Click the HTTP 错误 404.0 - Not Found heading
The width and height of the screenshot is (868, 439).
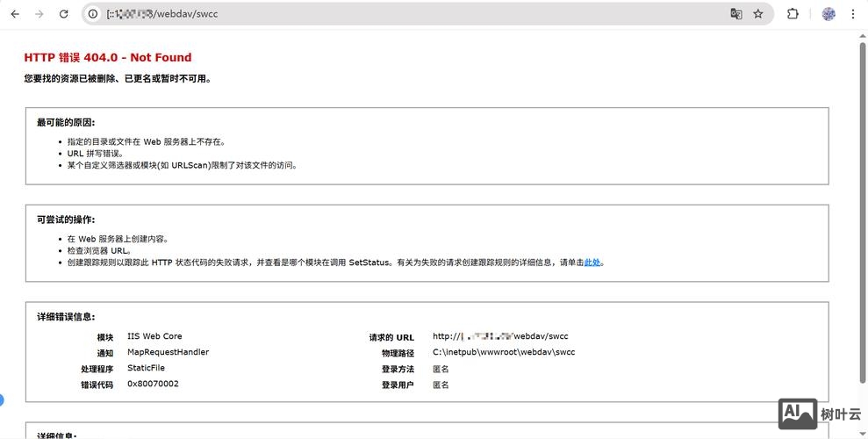108,58
